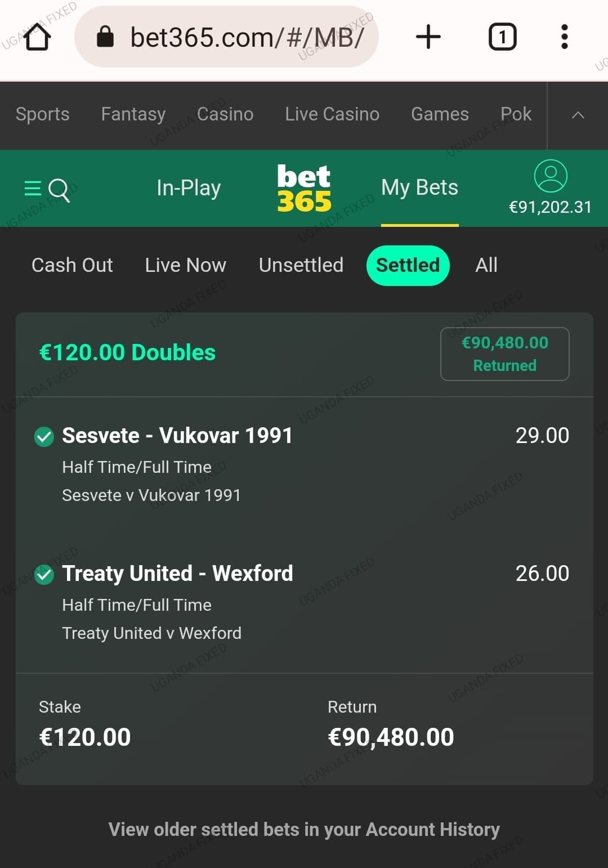Open the €90,480.00 Returned box
This screenshot has height=868, width=608.
tap(504, 354)
